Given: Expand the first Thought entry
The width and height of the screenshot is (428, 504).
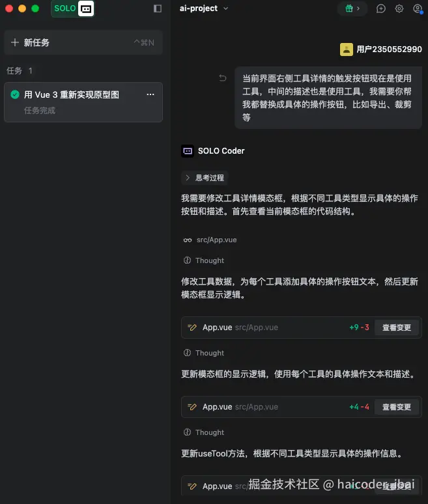Looking at the screenshot, I should click(x=203, y=260).
